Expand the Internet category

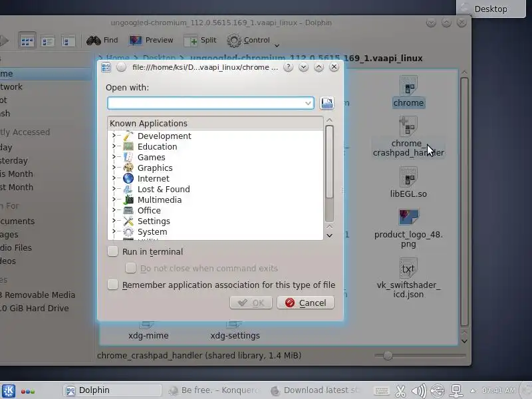tap(114, 178)
